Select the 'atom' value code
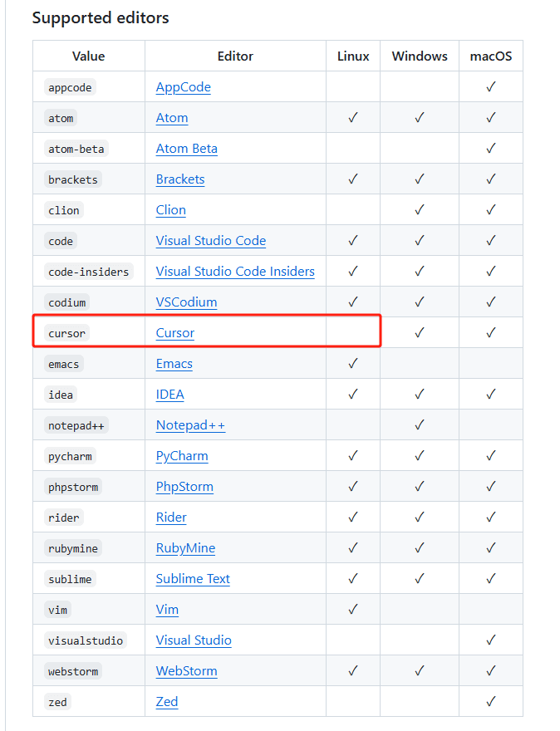 pos(61,118)
